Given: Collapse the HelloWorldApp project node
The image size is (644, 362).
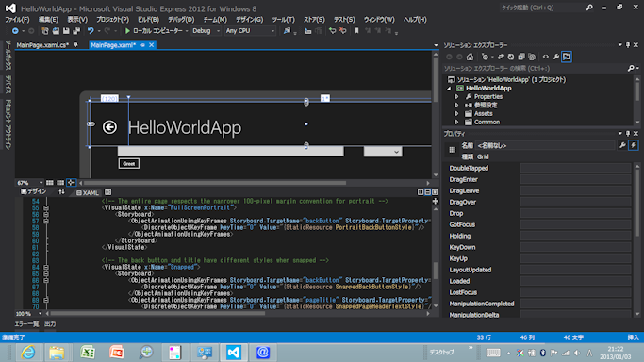Looking at the screenshot, I should tap(449, 89).
